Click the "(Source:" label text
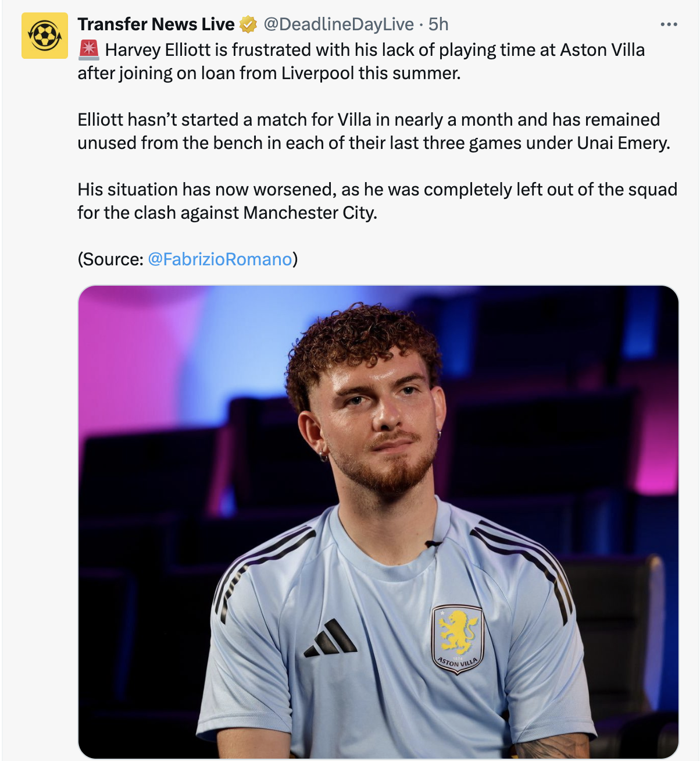This screenshot has width=700, height=761. pyautogui.click(x=110, y=259)
